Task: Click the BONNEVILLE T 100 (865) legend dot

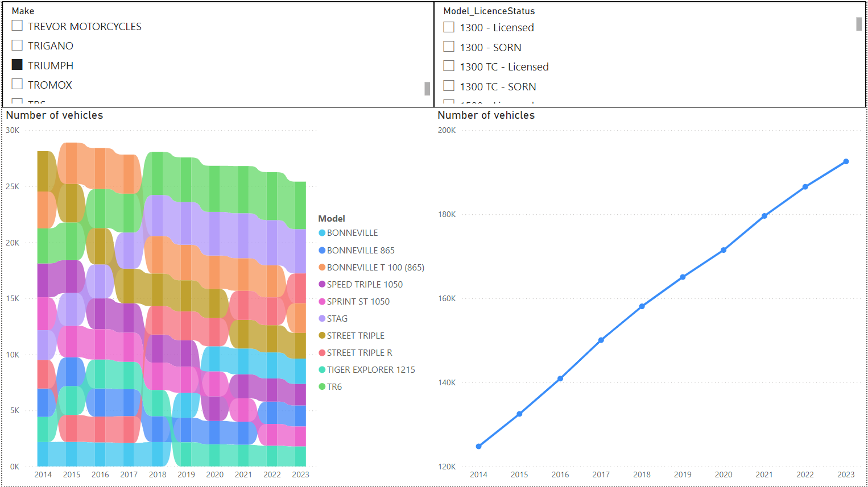Action: tap(322, 267)
